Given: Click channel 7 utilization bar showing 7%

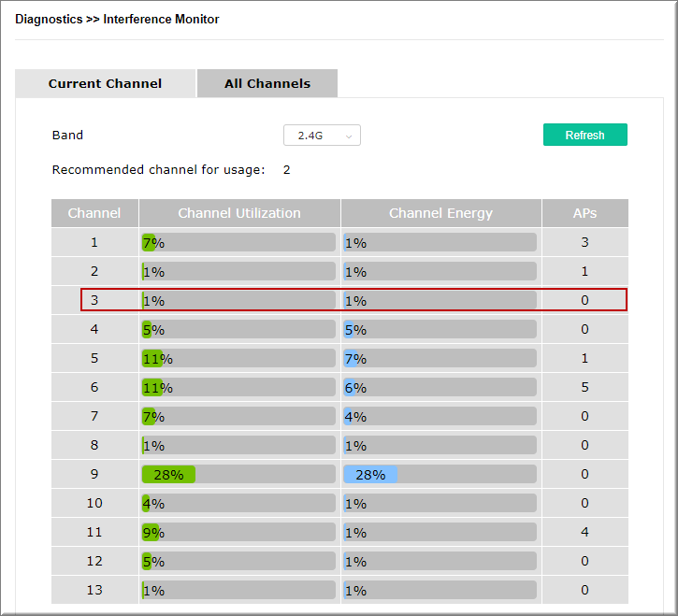Looking at the screenshot, I should [238, 416].
